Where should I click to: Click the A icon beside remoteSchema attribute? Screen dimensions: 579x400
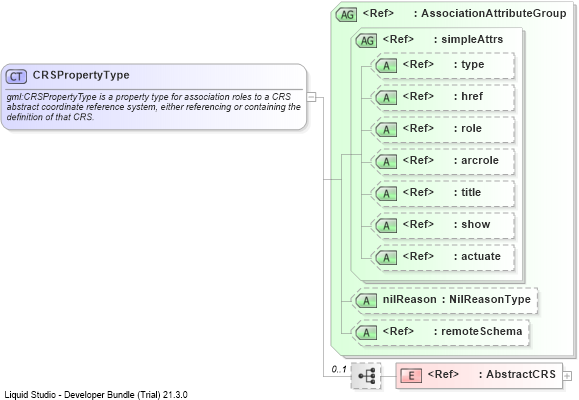[366, 333]
